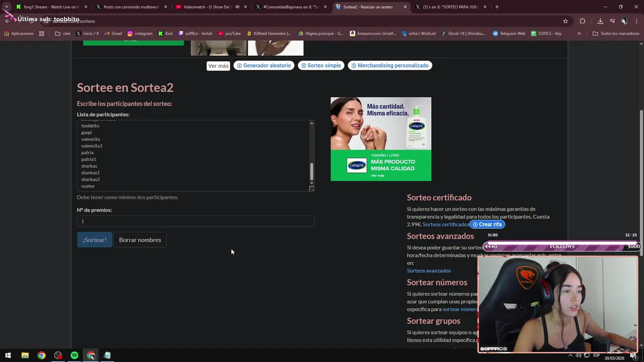Open the instagram bookmark
The height and width of the screenshot is (362, 644).
[139, 34]
